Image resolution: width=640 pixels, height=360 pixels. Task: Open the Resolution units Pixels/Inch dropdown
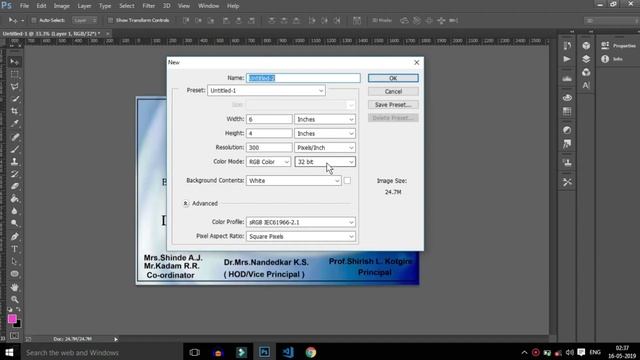(325, 148)
